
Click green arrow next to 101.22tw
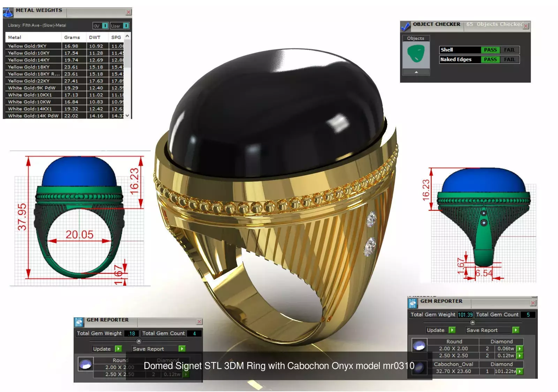click(520, 371)
